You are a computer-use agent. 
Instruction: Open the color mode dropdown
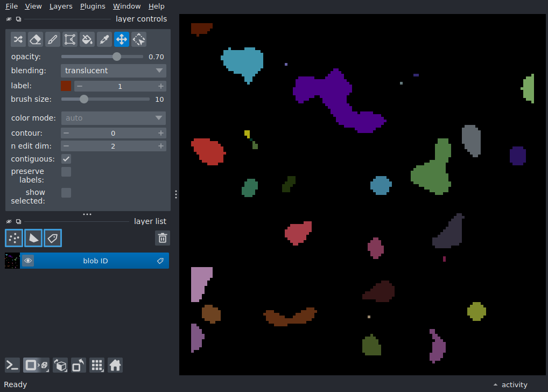point(114,118)
